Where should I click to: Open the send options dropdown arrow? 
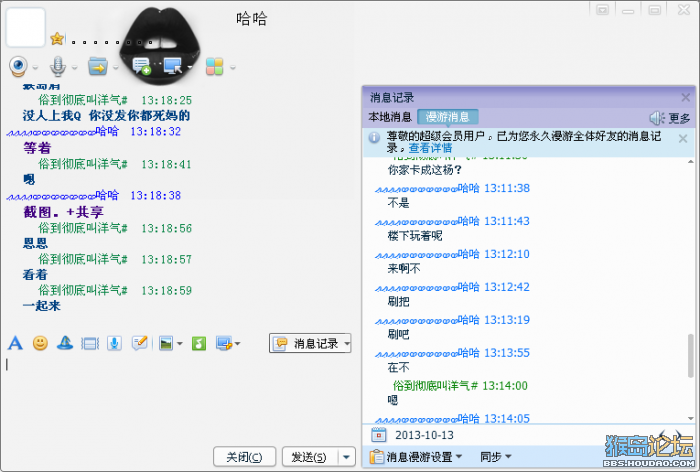coord(346,457)
